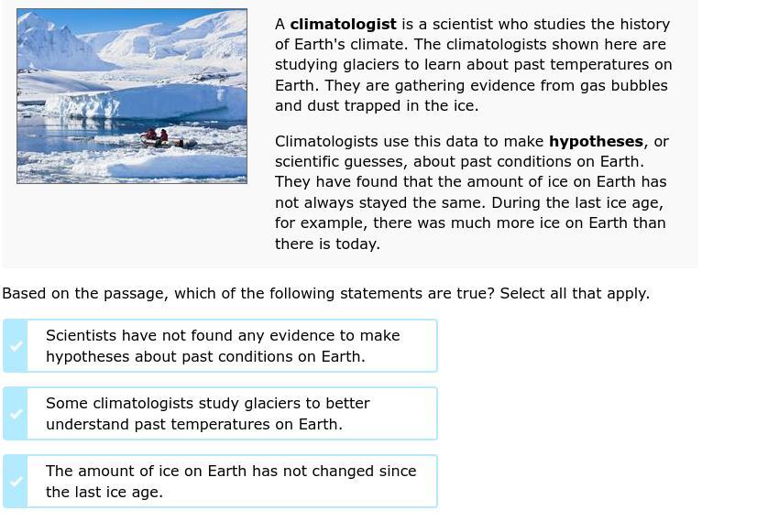Pick the answer stating ice unchanged since last ice age
Screen dimensions: 757x532
pos(231,482)
